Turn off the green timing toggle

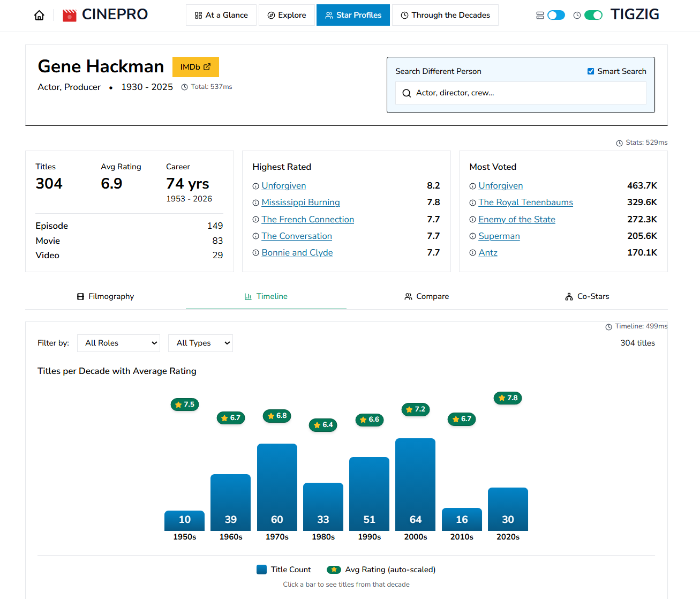(x=593, y=16)
